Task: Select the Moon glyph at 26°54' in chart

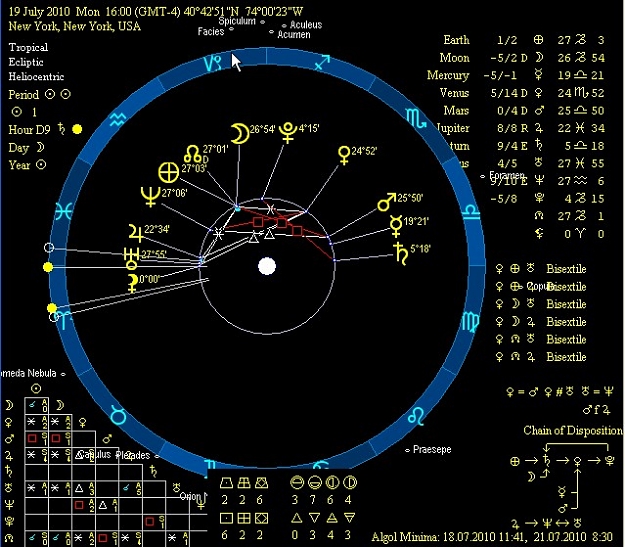Action: (x=240, y=133)
